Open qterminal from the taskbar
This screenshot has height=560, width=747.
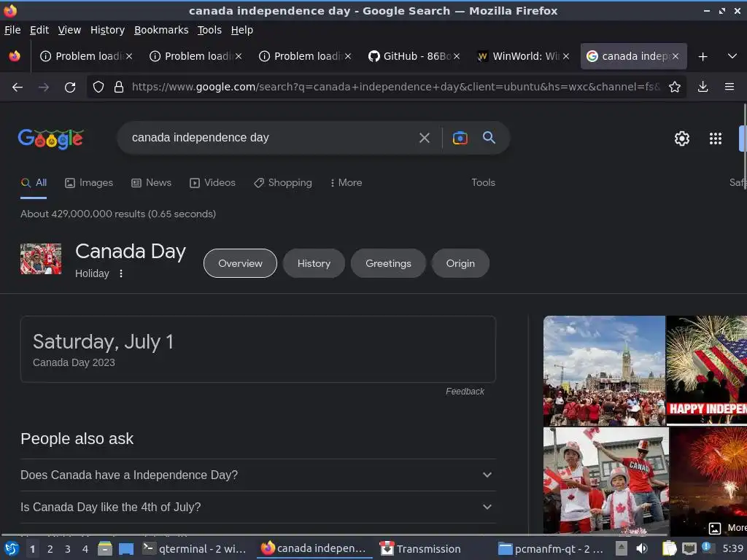pos(194,549)
